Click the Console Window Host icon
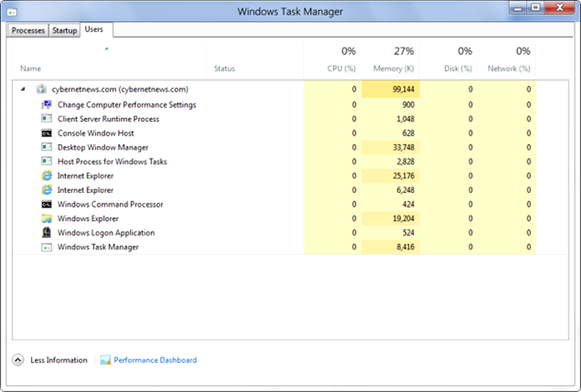The width and height of the screenshot is (581, 392). tap(46, 133)
